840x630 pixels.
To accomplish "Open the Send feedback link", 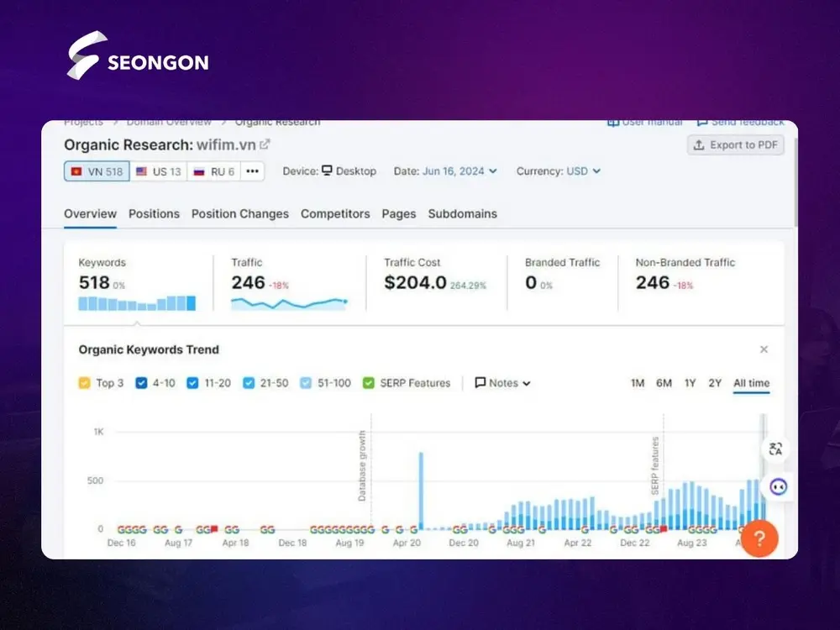I will point(740,123).
